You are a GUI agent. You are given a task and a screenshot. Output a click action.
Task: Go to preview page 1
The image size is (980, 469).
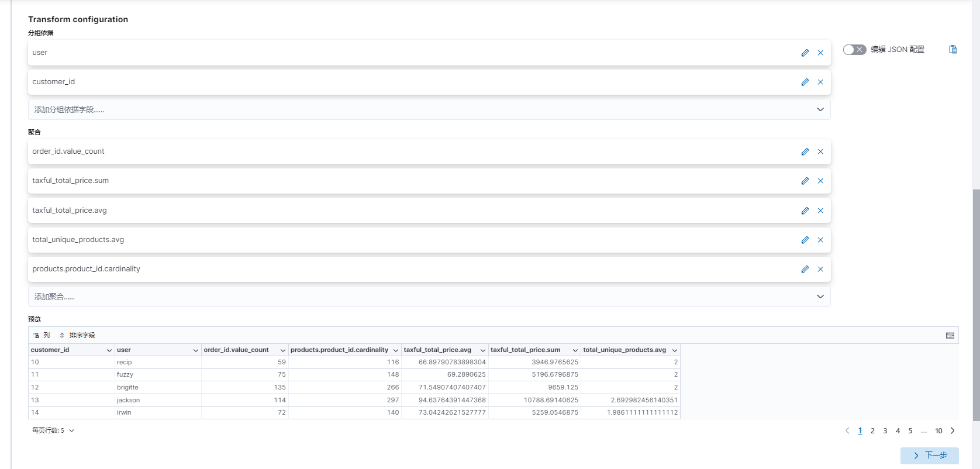[860, 430]
